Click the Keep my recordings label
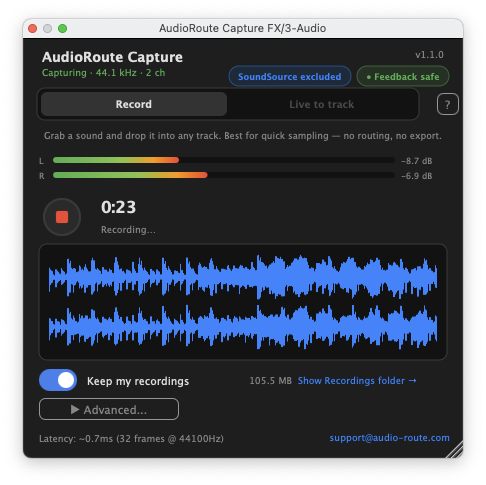This screenshot has width=486, height=485. (x=138, y=381)
